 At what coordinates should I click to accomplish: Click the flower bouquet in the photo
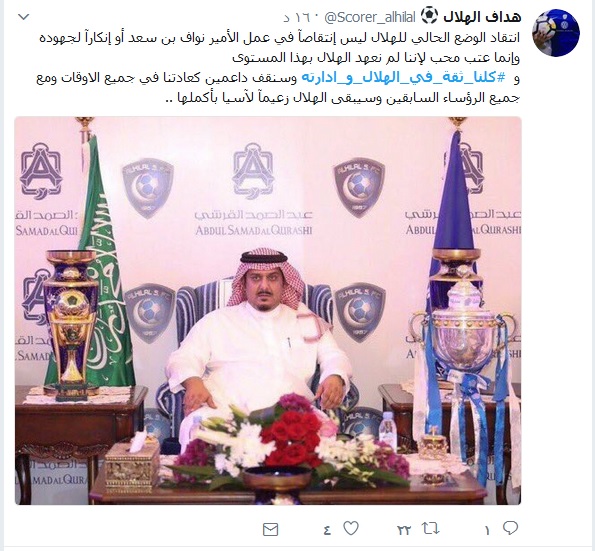click(x=288, y=440)
